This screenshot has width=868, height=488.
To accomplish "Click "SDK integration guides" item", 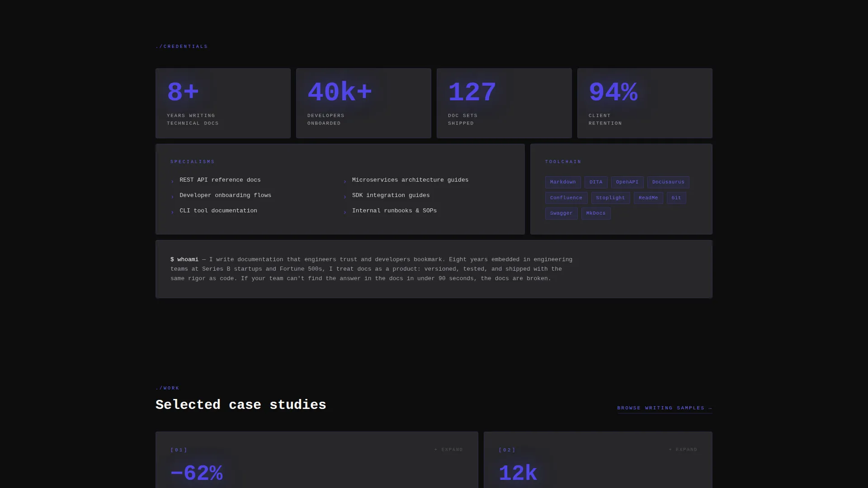I will (391, 195).
